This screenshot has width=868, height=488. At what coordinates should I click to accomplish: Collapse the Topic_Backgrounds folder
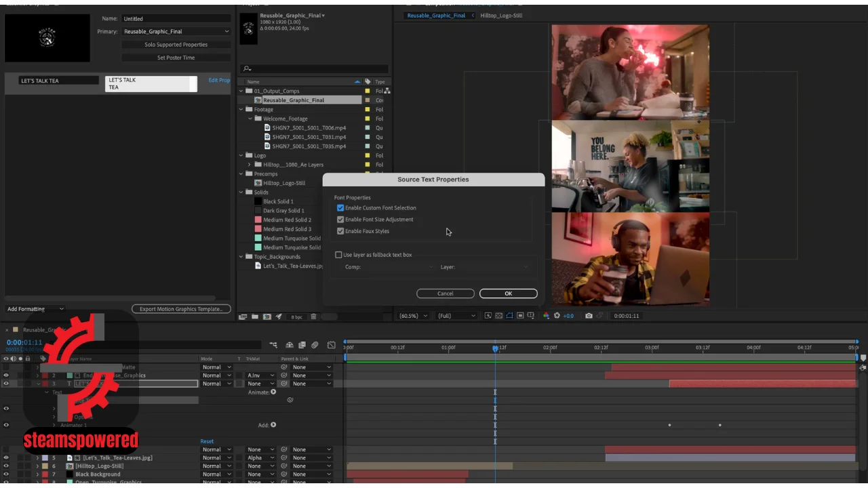click(x=241, y=257)
